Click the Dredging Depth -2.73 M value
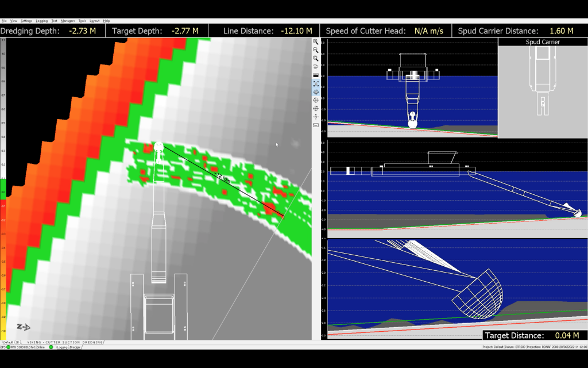Screen dimensions: 588x368 click(83, 31)
